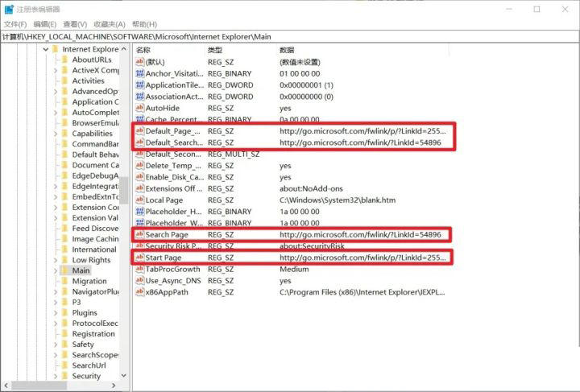Click the x86AppPath string value icon
Screen dimensions: 580x392
tap(140, 292)
